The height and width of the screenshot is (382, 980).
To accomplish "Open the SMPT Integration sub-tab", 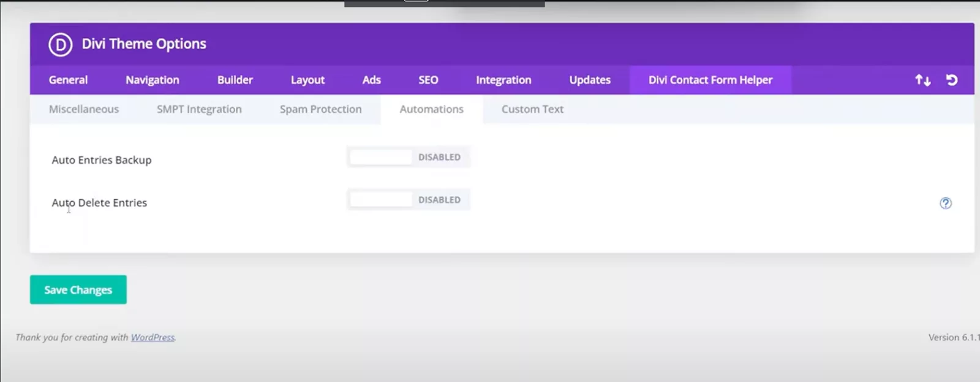I will (199, 109).
